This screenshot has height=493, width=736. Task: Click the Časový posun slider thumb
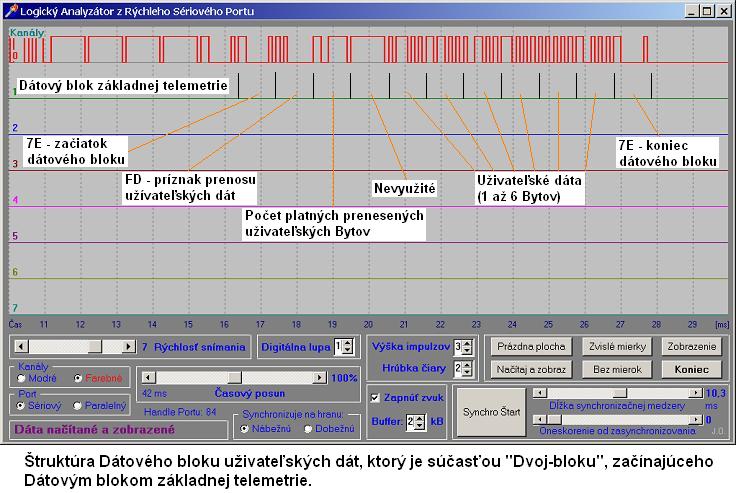coord(235,377)
